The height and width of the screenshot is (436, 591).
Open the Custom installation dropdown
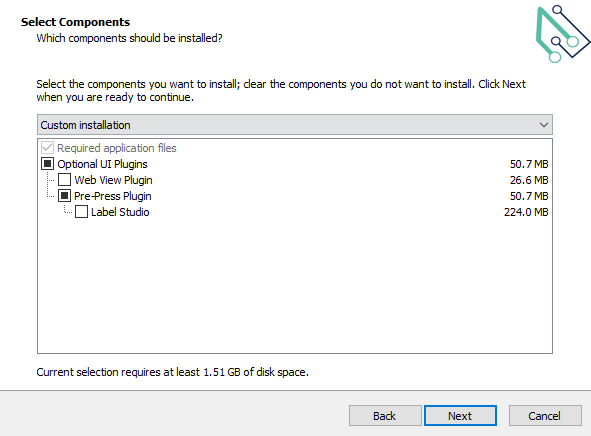click(x=295, y=125)
